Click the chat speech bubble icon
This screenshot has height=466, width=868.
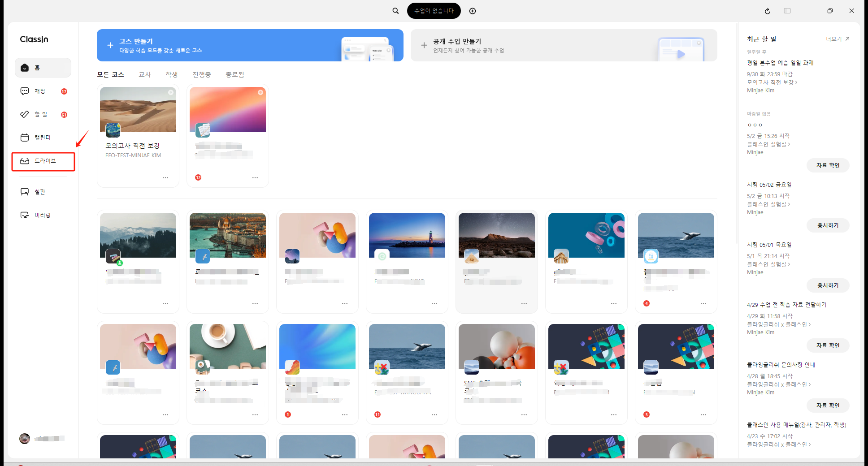(25, 91)
